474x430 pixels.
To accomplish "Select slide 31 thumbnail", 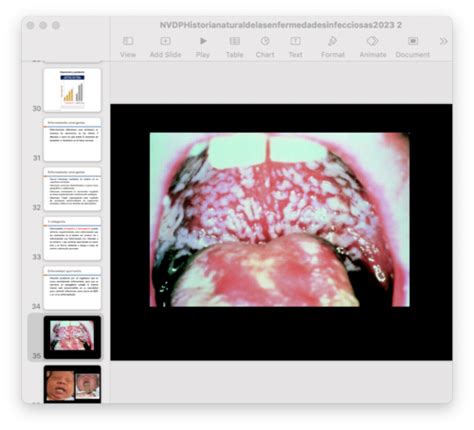I will click(72, 139).
